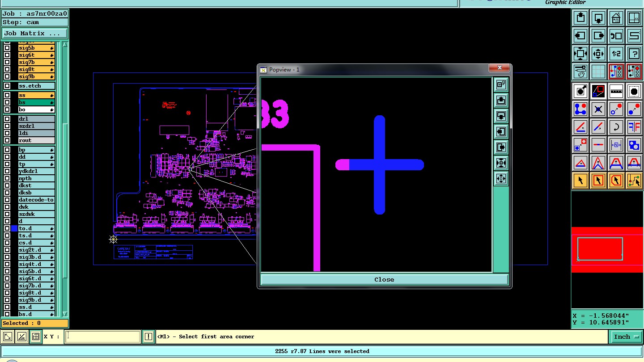
Task: Click the 'Step: cam' label
Action: pyautogui.click(x=21, y=22)
